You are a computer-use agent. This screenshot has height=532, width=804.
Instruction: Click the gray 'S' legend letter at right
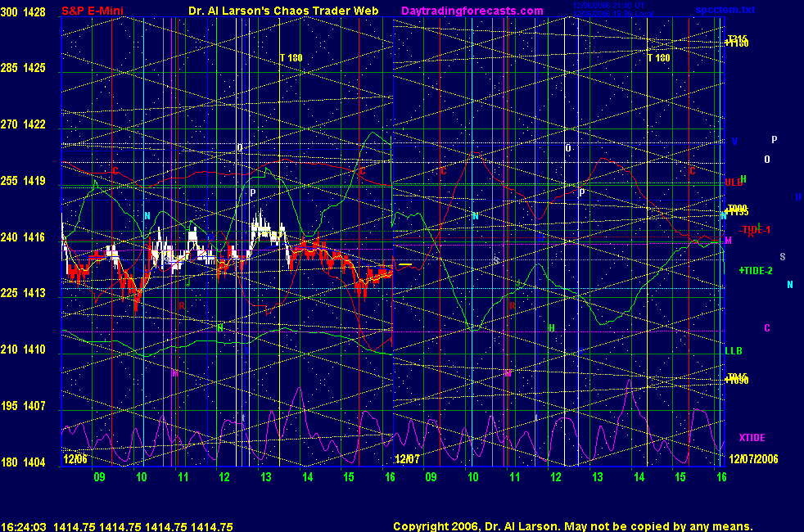[783, 257]
